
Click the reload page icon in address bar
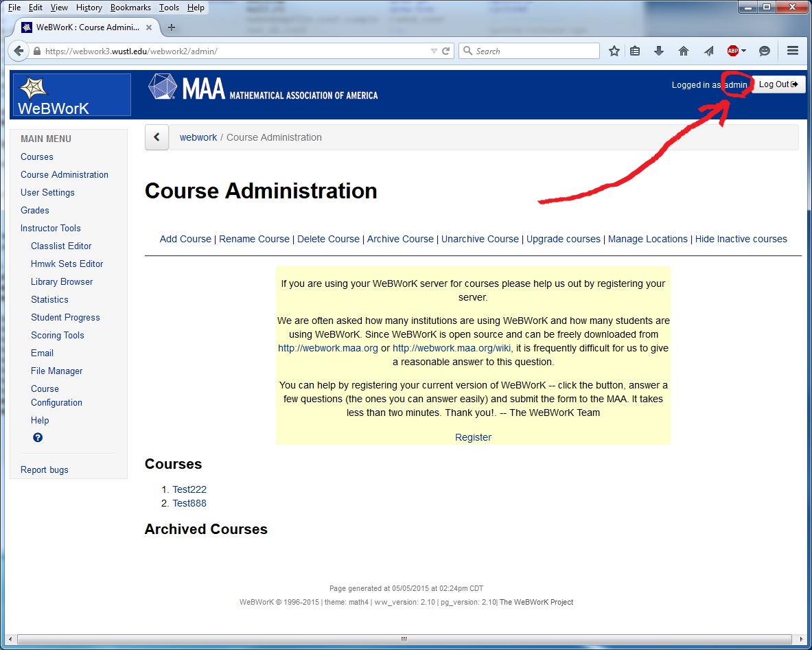(445, 51)
